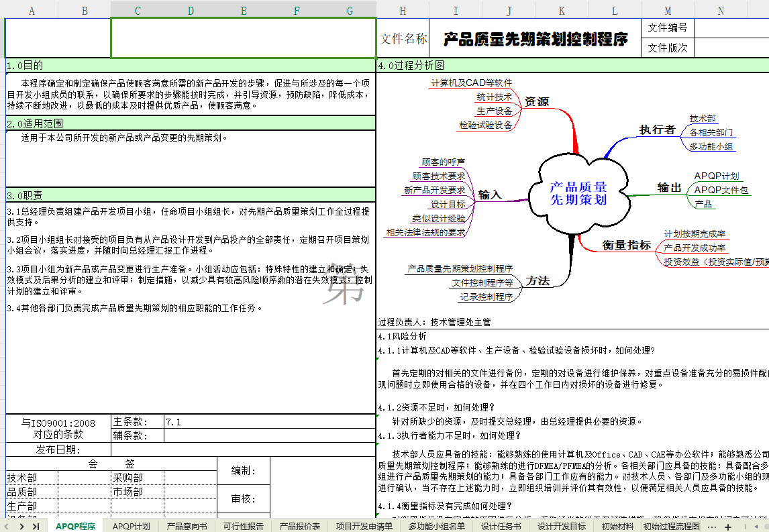Go to next sheet using navigation arrow

(22, 527)
